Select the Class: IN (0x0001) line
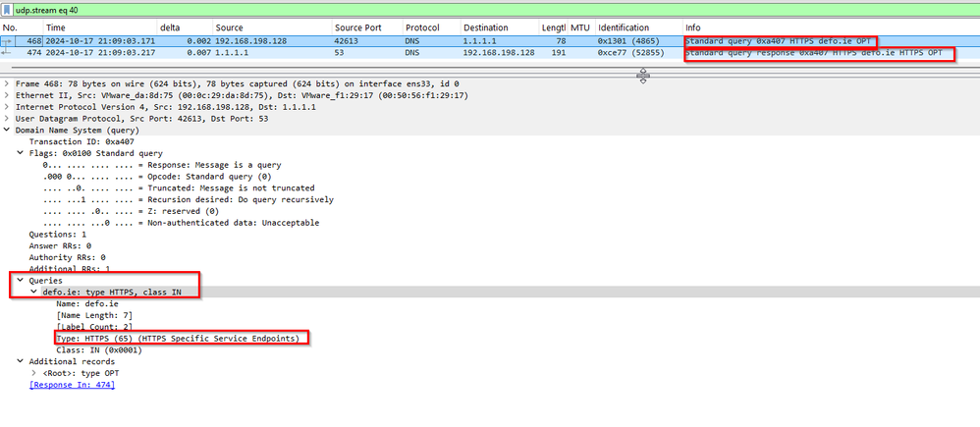The height and width of the screenshot is (427, 980). pos(99,350)
